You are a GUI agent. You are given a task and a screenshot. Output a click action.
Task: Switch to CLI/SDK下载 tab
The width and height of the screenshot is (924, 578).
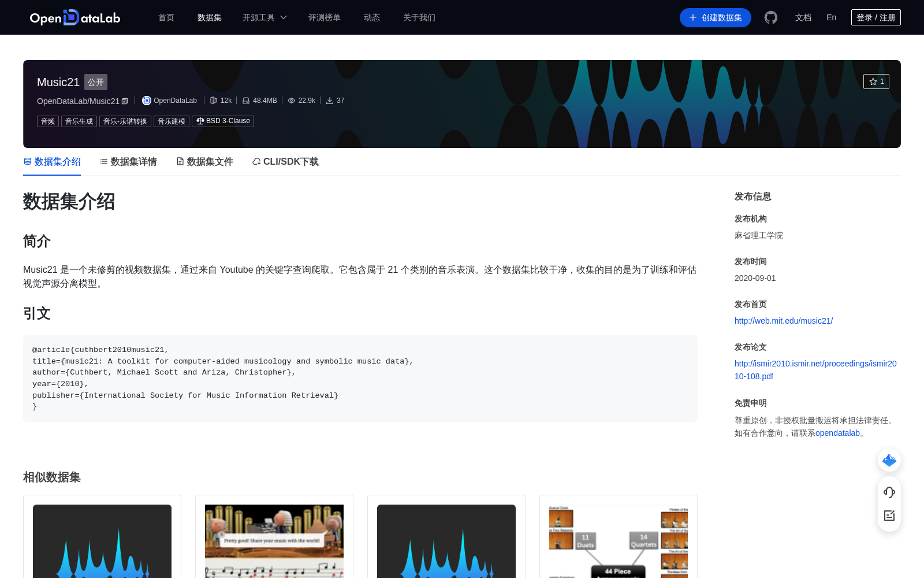point(285,162)
